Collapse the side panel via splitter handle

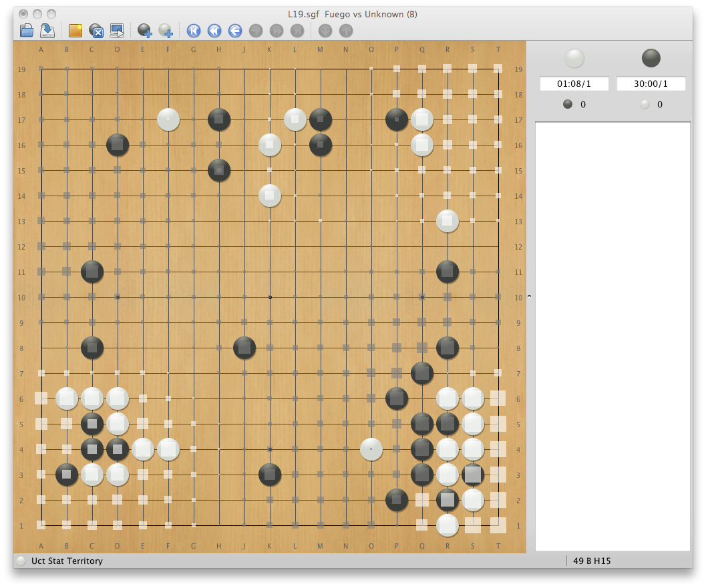point(530,296)
